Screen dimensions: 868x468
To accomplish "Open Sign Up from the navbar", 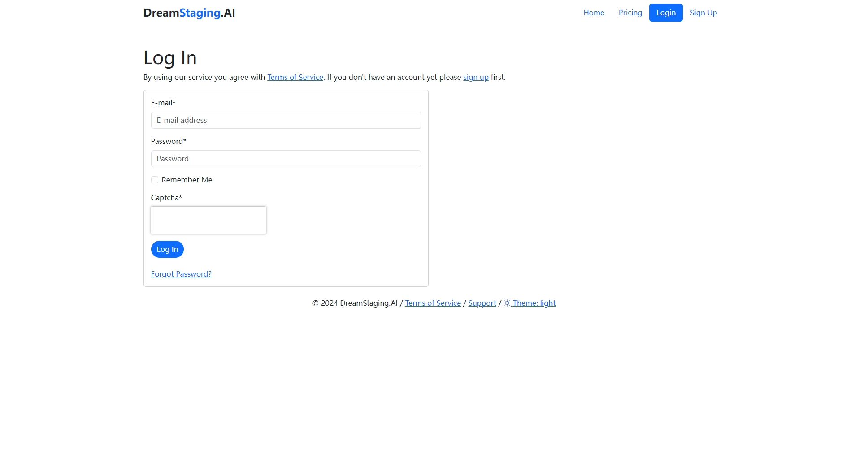I will [x=703, y=13].
